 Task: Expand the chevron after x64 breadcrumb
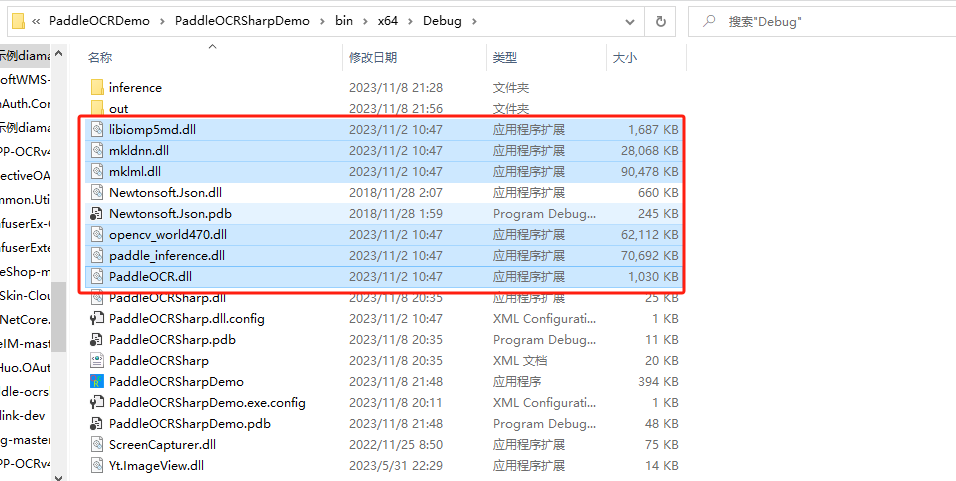click(409, 21)
